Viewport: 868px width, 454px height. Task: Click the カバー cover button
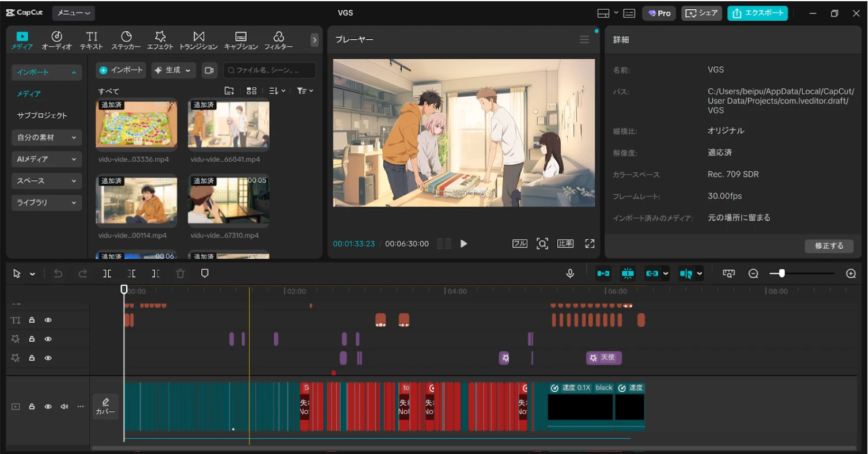click(105, 407)
